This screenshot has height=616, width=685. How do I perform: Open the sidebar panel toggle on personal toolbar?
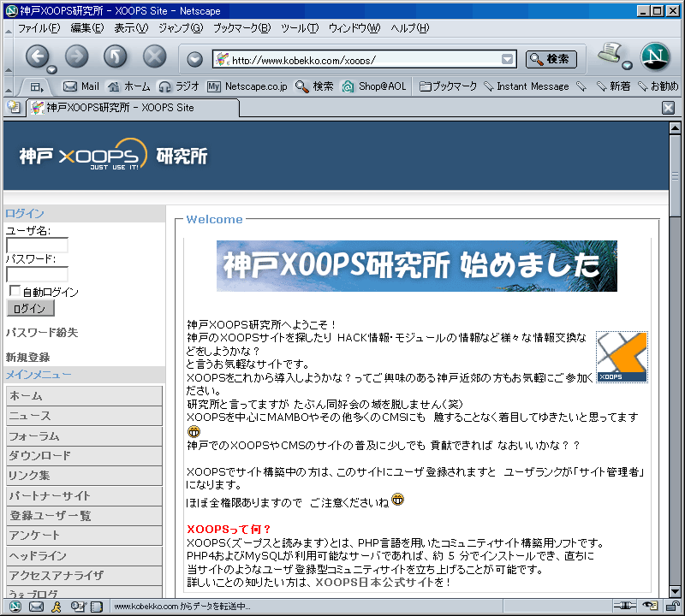[37, 87]
